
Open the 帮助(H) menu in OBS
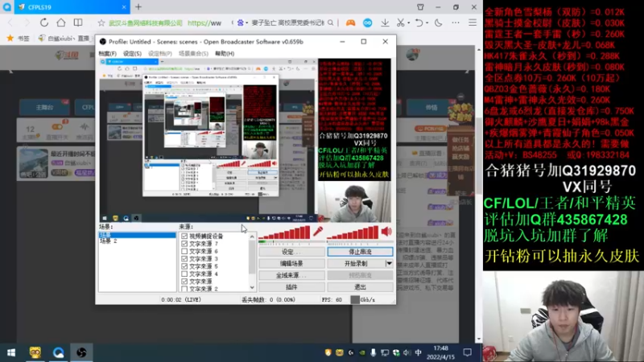tap(225, 53)
